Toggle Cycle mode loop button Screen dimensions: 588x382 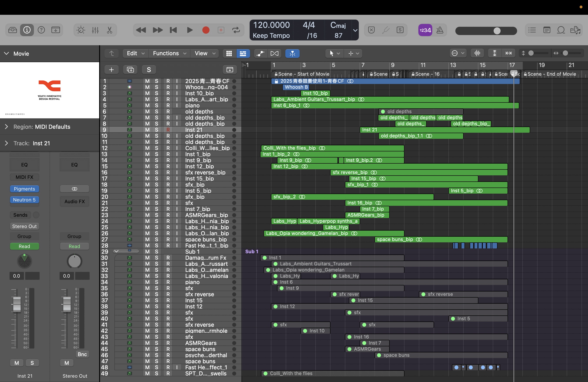pyautogui.click(x=236, y=30)
